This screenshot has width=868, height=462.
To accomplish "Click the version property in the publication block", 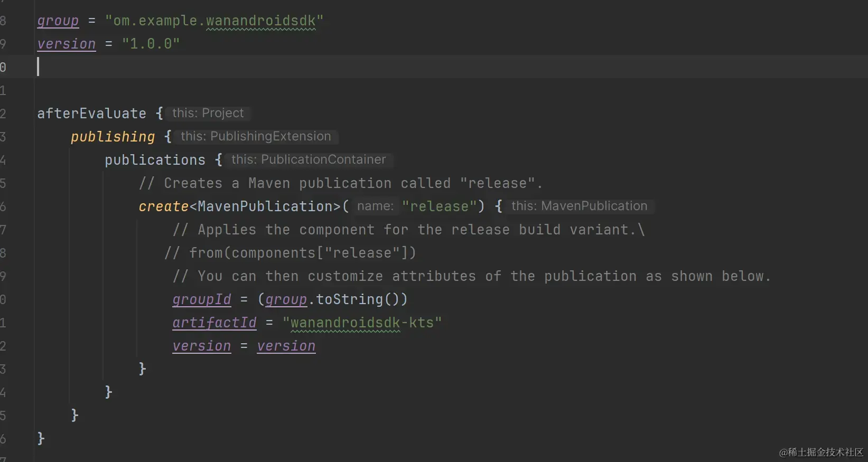I will 201,346.
